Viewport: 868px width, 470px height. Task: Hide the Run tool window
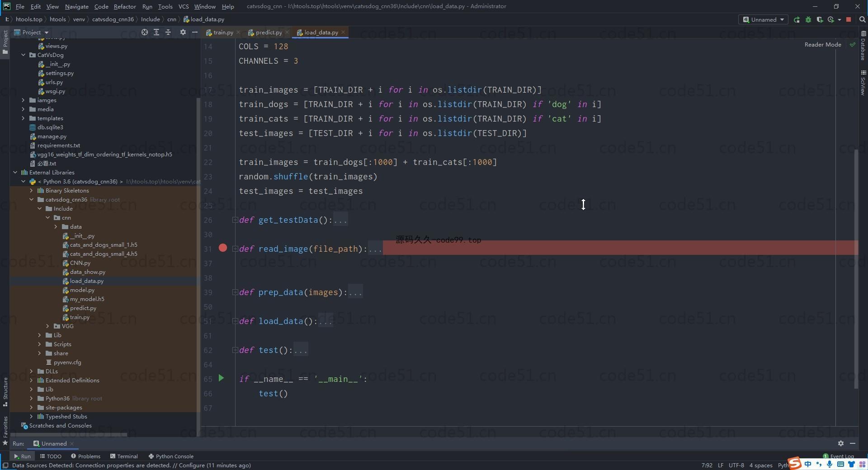pos(853,443)
